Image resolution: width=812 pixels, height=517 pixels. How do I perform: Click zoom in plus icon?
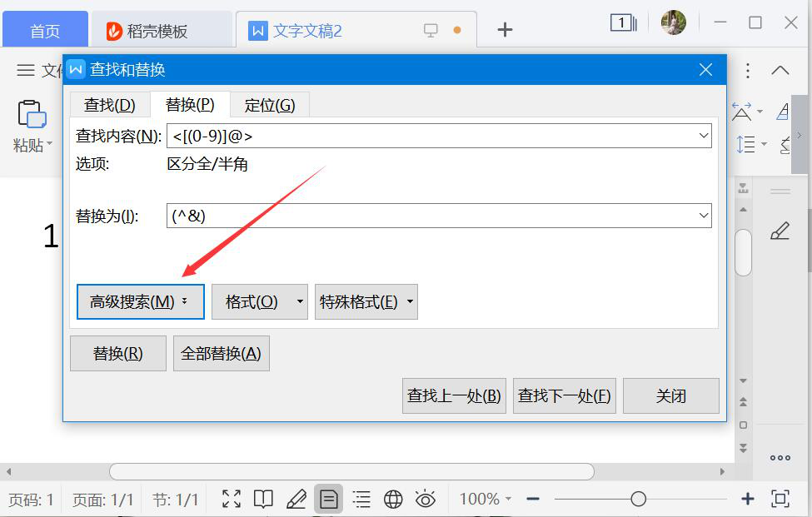[748, 499]
